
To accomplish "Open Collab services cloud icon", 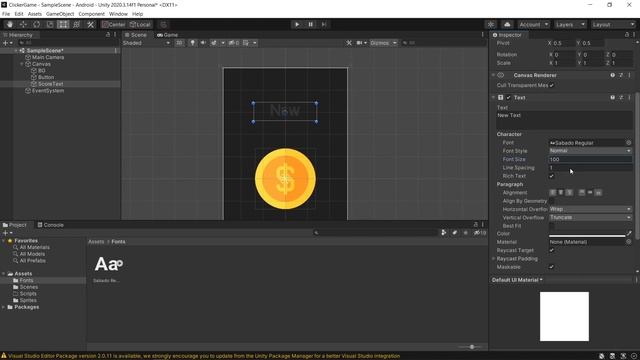I will point(507,24).
